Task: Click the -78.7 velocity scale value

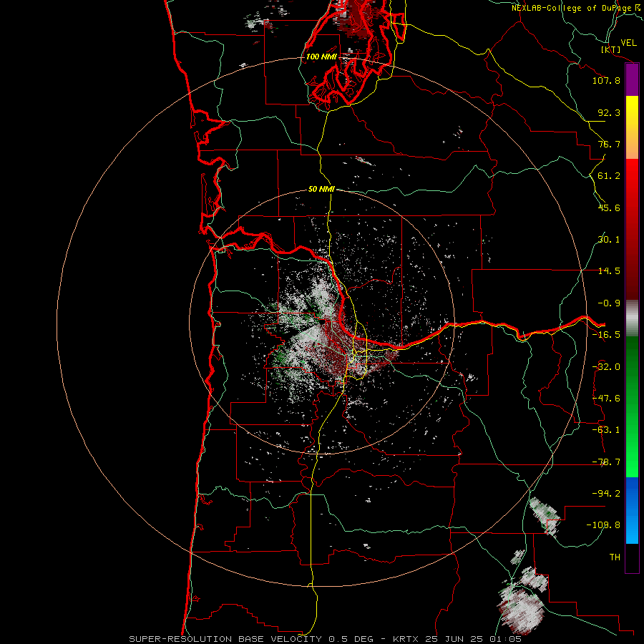Action: coord(606,462)
